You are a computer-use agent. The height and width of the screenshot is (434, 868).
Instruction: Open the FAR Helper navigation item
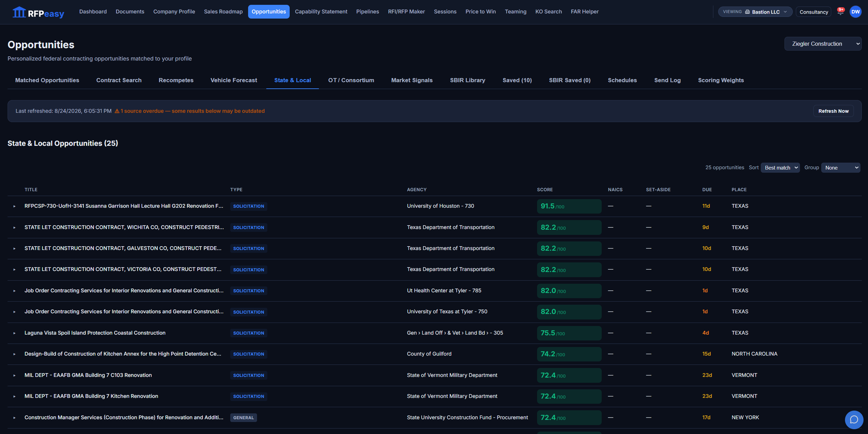tap(585, 12)
